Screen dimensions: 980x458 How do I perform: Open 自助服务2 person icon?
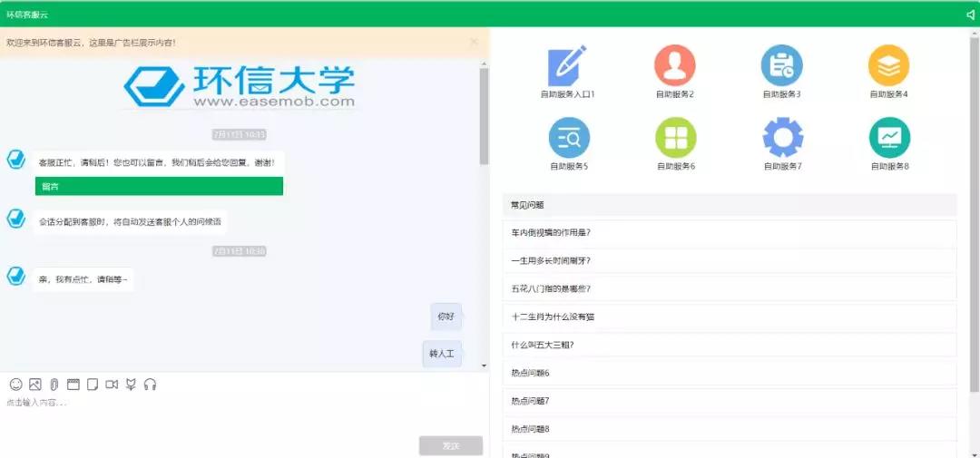click(x=674, y=65)
